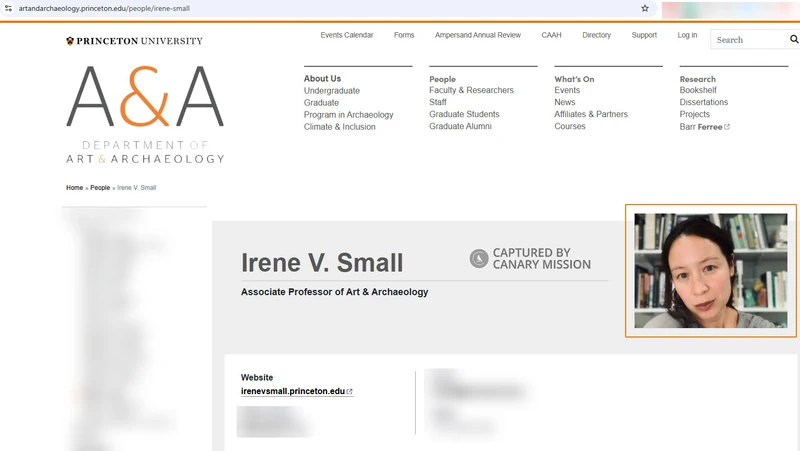Click Home in the breadcrumb
The width and height of the screenshot is (800, 451).
tap(74, 188)
